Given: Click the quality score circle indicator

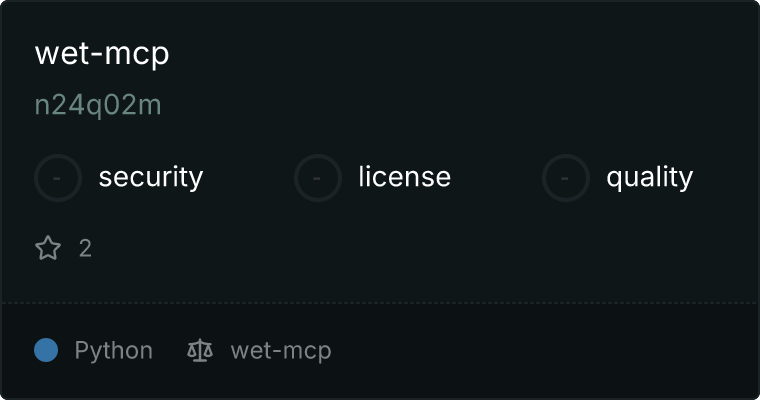Looking at the screenshot, I should click(x=566, y=178).
